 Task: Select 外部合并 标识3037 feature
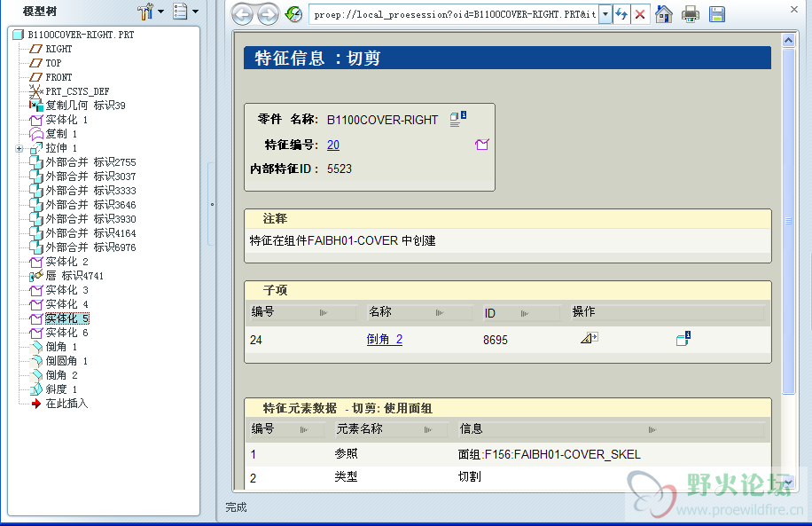pos(90,177)
